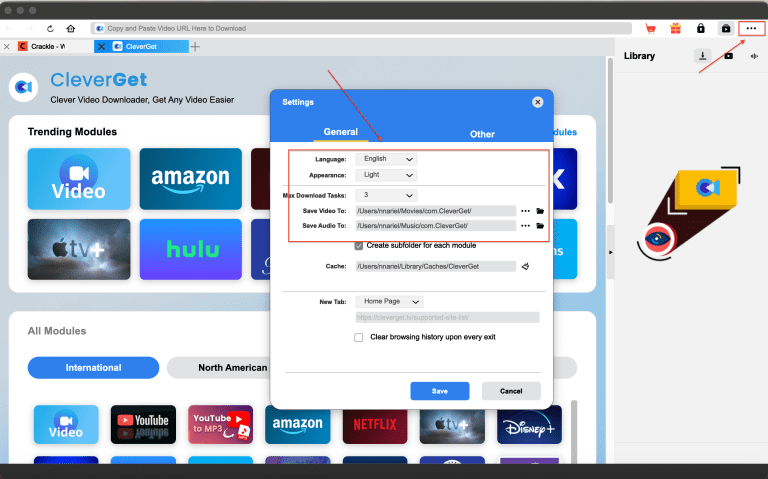This screenshot has width=768, height=479.
Task: Clear cache with the broom icon
Action: point(524,266)
